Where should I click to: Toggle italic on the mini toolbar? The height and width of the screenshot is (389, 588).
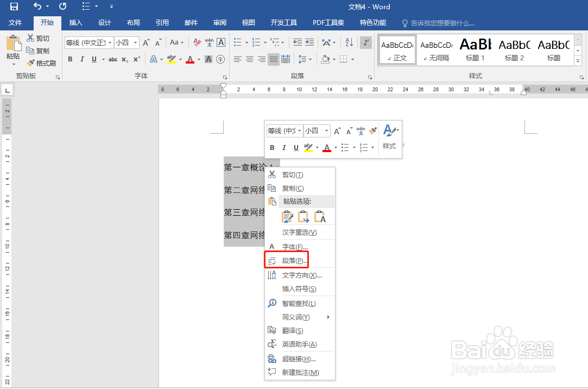point(284,147)
